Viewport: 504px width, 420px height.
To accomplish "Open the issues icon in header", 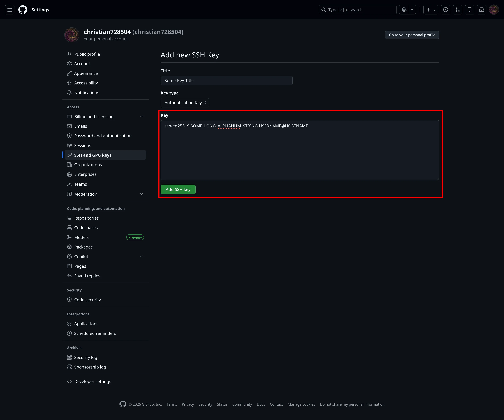I will (x=445, y=10).
